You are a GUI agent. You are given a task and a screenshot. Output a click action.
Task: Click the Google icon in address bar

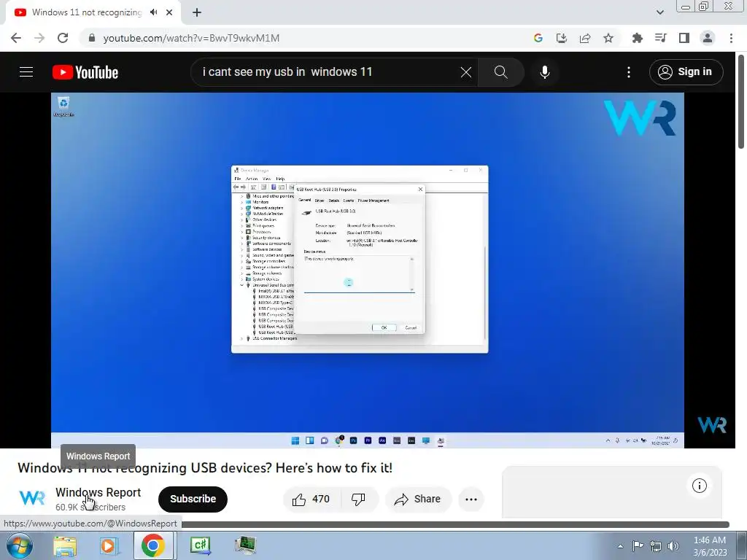[x=538, y=38]
